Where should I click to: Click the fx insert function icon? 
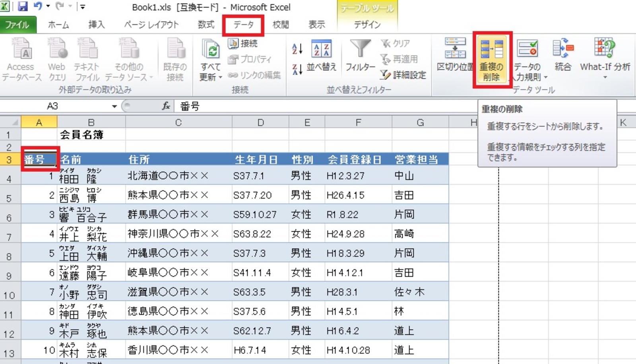(x=166, y=106)
